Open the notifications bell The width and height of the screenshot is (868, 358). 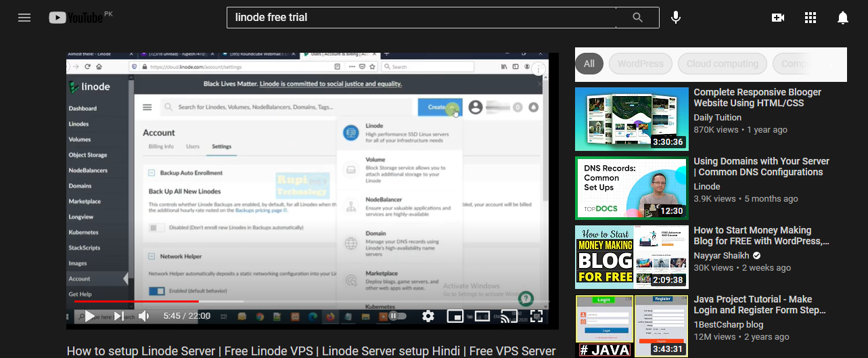tap(843, 18)
